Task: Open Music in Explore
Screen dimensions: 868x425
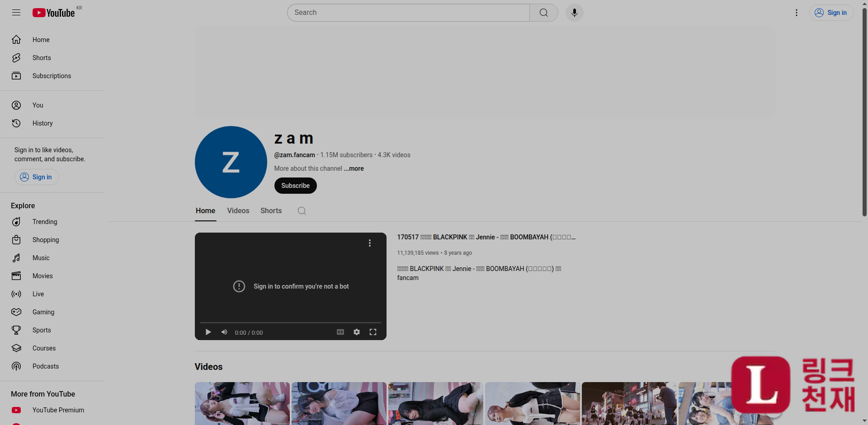Action: point(52,258)
